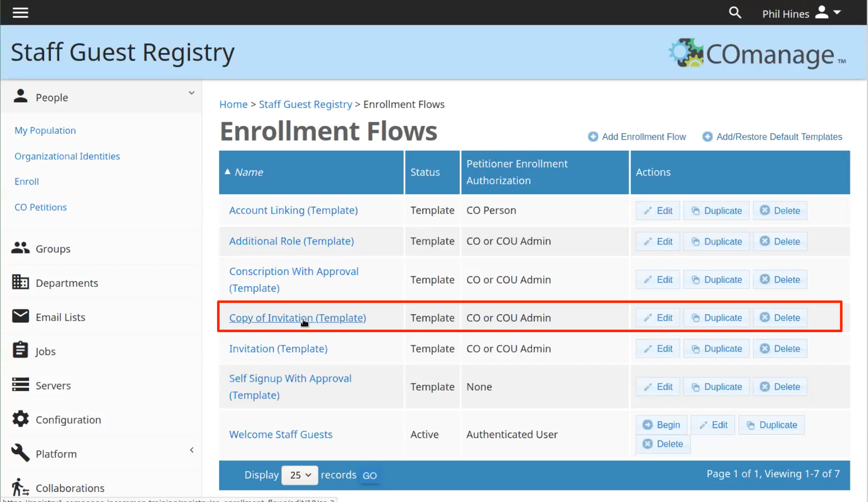This screenshot has width=868, height=502.
Task: Sort table by Name column
Action: point(249,172)
